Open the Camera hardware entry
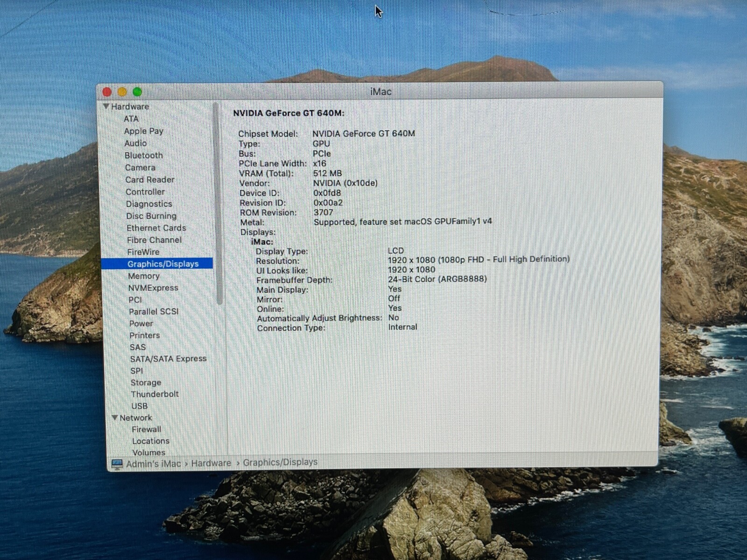This screenshot has width=747, height=560. pyautogui.click(x=140, y=168)
